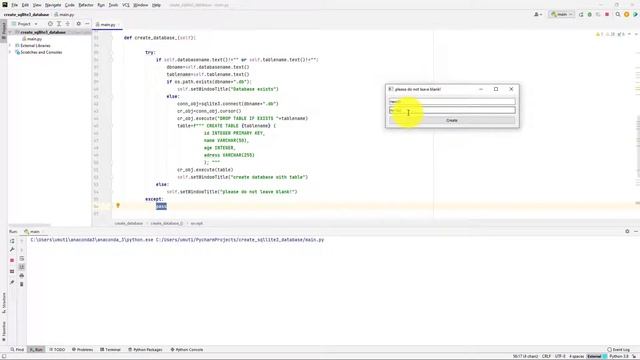Click the table name input field
The width and height of the screenshot is (640, 360).
pos(452,110)
